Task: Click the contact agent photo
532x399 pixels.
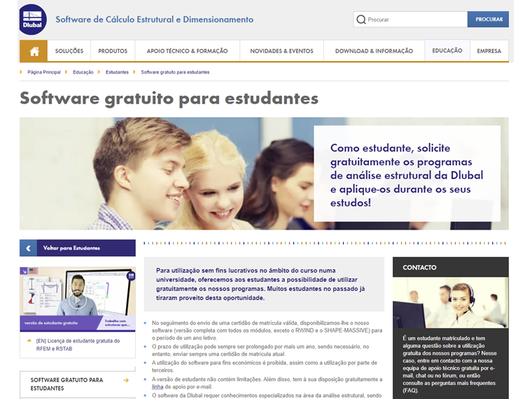Action: tap(451, 302)
